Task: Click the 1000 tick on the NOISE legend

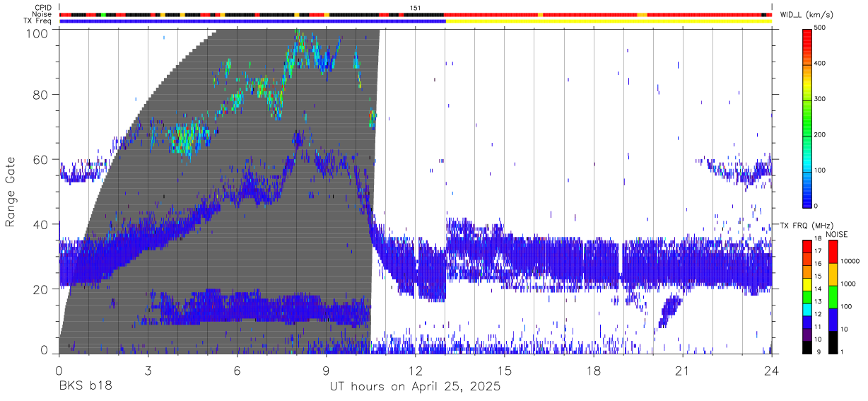Action: point(848,284)
